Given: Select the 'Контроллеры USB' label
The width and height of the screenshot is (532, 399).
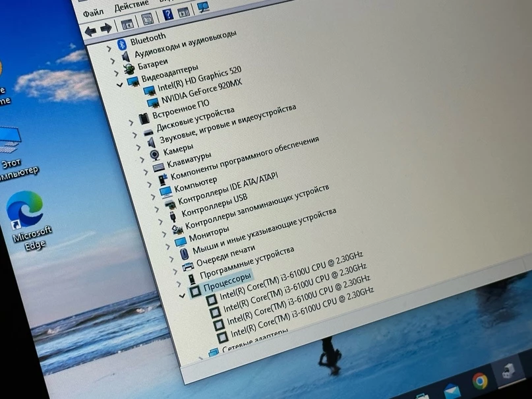Looking at the screenshot, I should [214, 205].
